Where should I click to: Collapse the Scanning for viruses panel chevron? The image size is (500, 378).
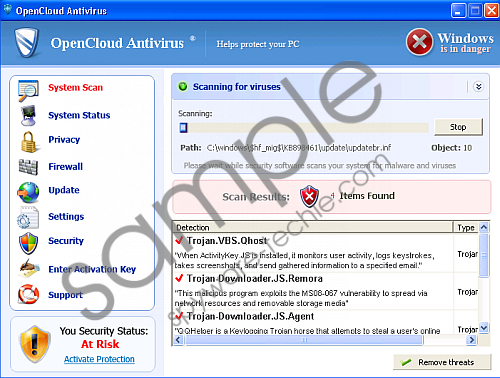coord(479,87)
